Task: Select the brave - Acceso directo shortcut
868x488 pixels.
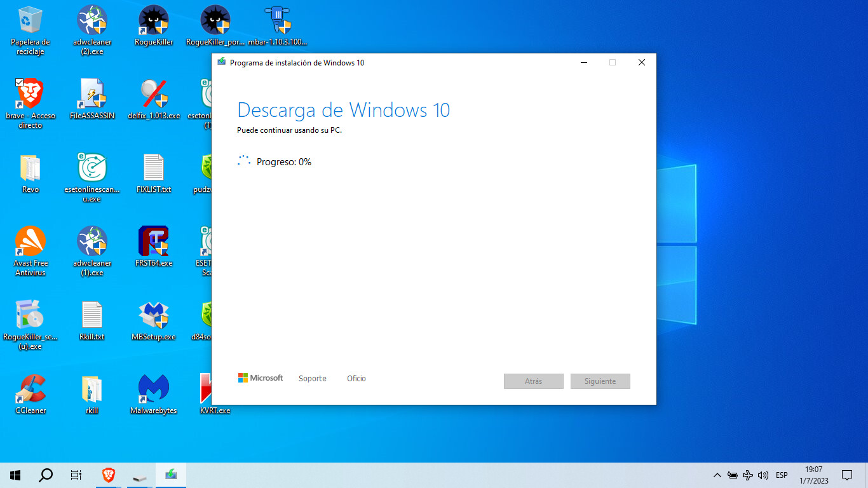Action: point(31,104)
